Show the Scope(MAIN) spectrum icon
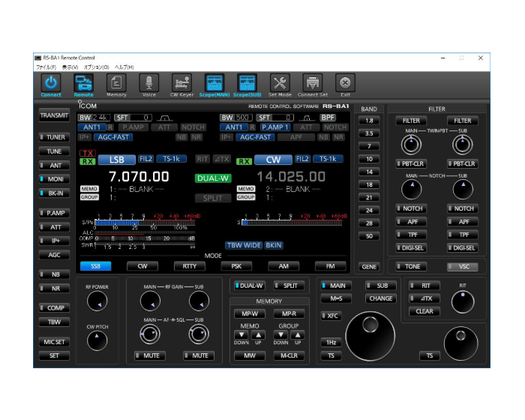The width and height of the screenshot is (525, 420). point(214,82)
